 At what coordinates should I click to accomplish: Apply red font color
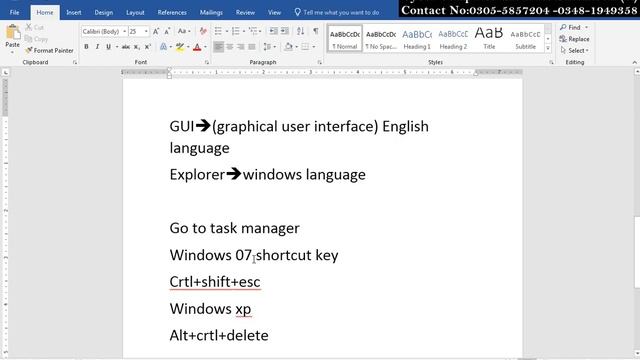(x=197, y=47)
